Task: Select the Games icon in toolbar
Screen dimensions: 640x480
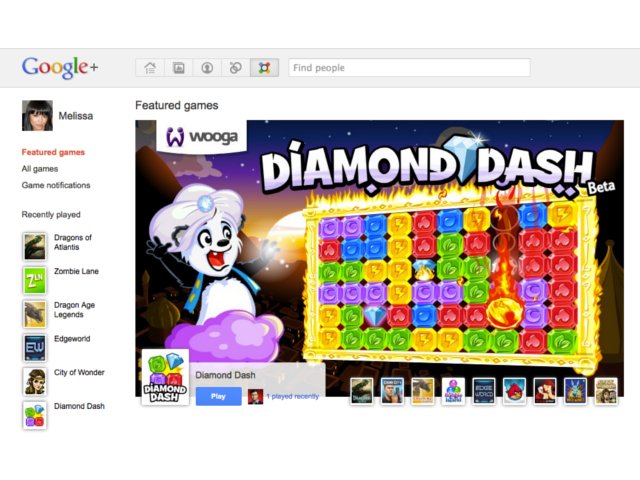Action: point(264,68)
